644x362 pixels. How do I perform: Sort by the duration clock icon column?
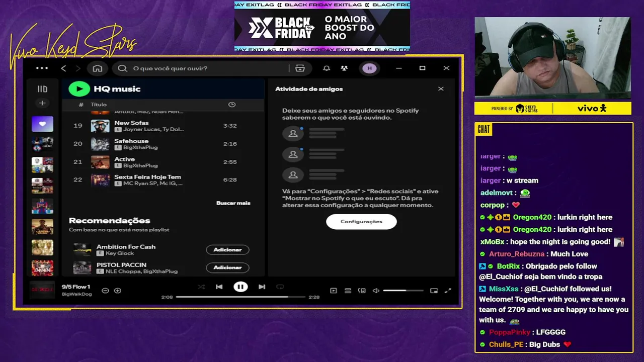coord(232,105)
